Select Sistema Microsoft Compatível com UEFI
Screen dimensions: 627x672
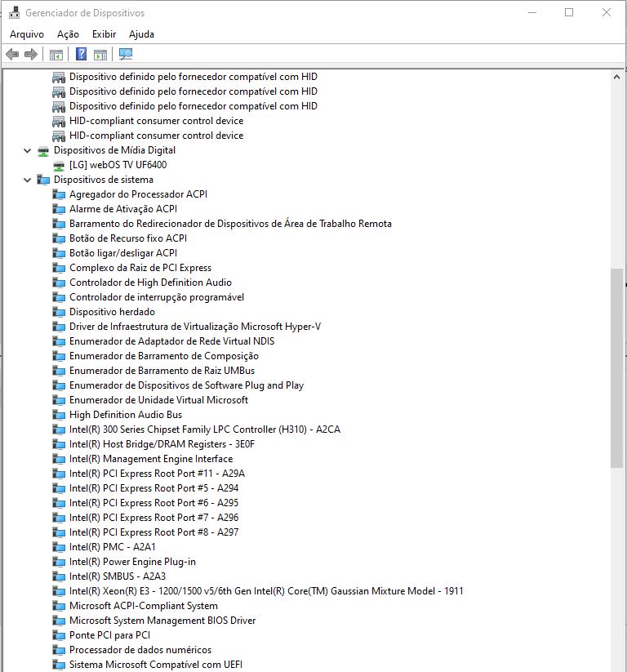pyautogui.click(x=156, y=665)
